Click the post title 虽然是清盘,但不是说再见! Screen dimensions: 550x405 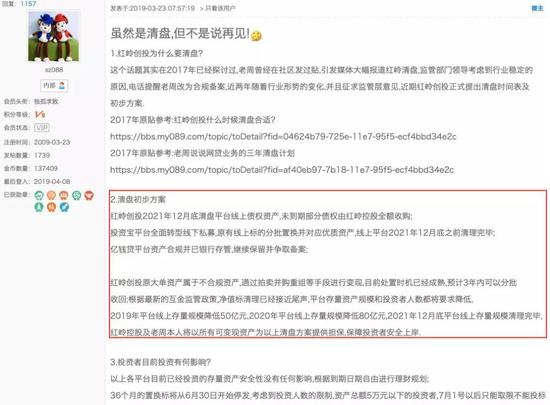[x=180, y=33]
